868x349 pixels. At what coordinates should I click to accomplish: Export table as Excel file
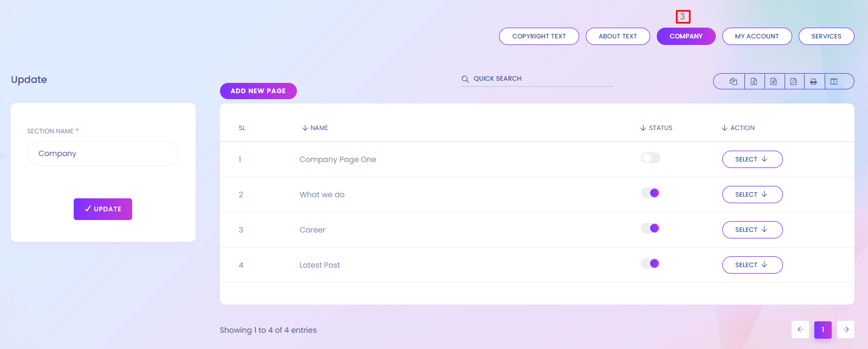click(x=754, y=81)
